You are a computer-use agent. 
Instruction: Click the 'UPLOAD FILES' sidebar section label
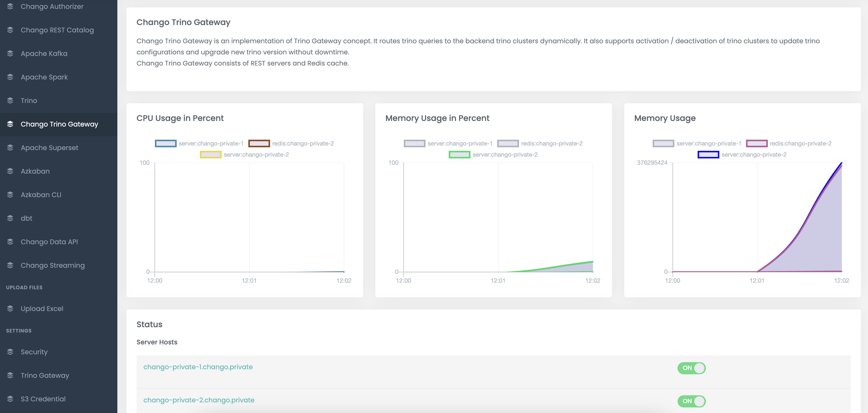(24, 287)
